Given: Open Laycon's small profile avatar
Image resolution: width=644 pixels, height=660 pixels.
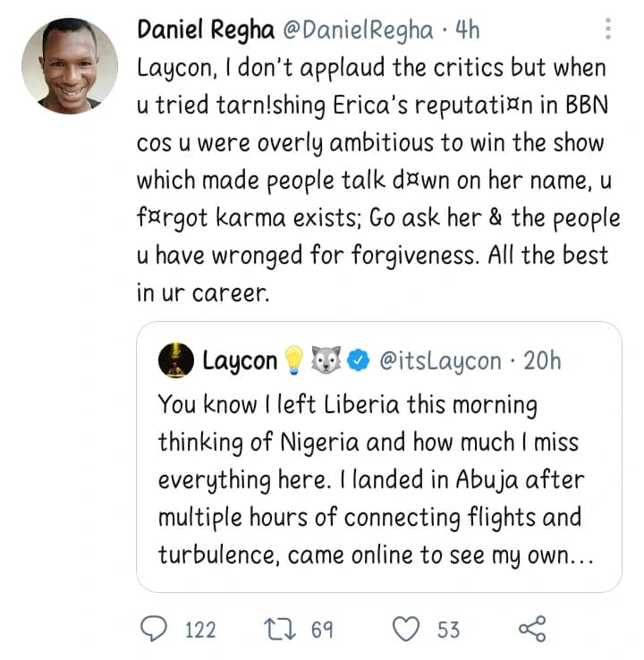Looking at the screenshot, I should 175,361.
